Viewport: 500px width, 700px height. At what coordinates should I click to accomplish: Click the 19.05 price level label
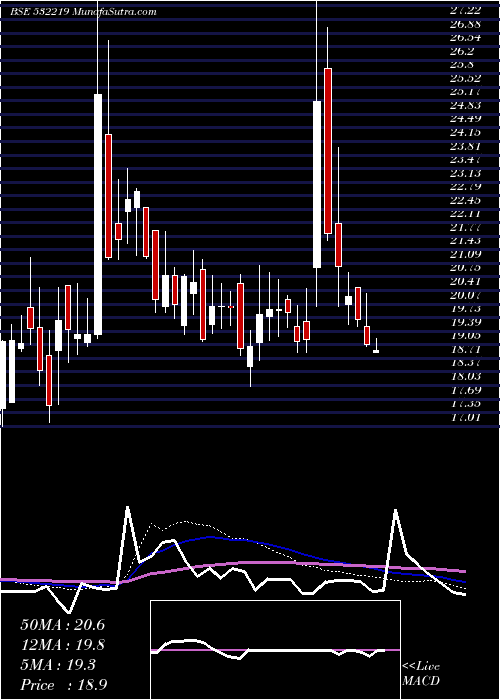pos(465,335)
